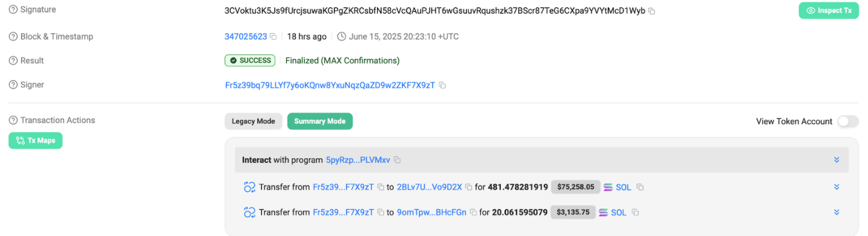Expand the 20.061595079 SOL transfer details
The height and width of the screenshot is (236, 868).
tap(836, 212)
